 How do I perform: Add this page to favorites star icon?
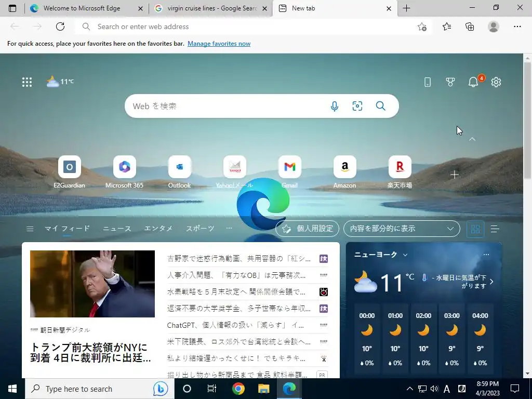[x=422, y=26]
